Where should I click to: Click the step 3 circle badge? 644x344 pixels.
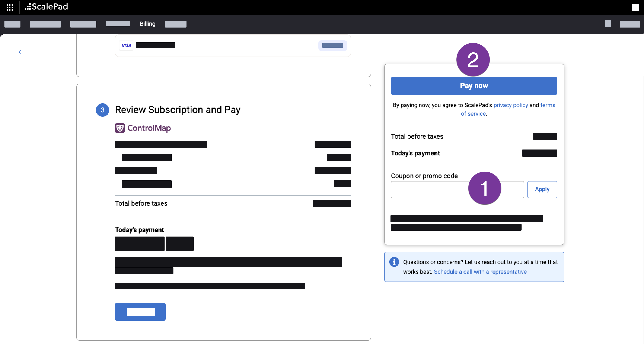click(x=102, y=110)
